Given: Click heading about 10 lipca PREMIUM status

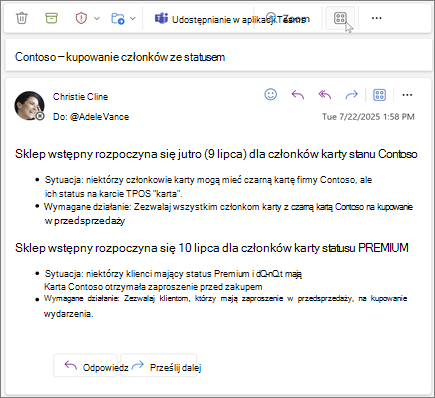Looking at the screenshot, I should coord(212,248).
